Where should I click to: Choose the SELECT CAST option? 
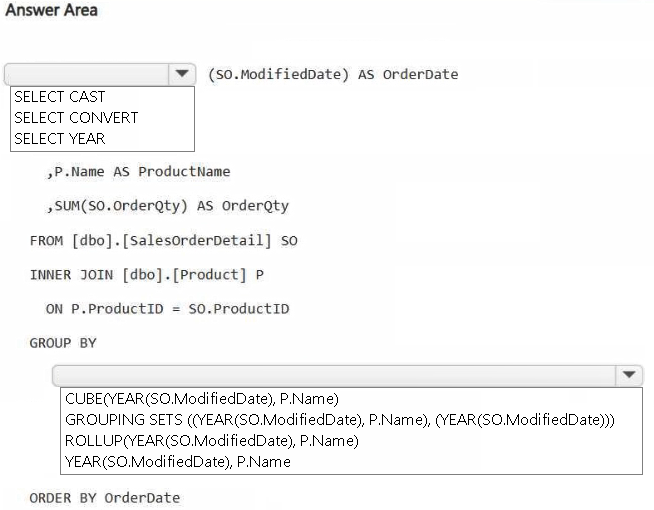(60, 97)
